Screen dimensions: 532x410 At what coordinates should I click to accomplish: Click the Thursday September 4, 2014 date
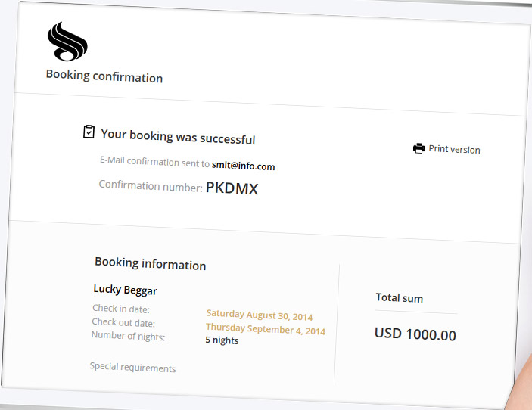[265, 330]
